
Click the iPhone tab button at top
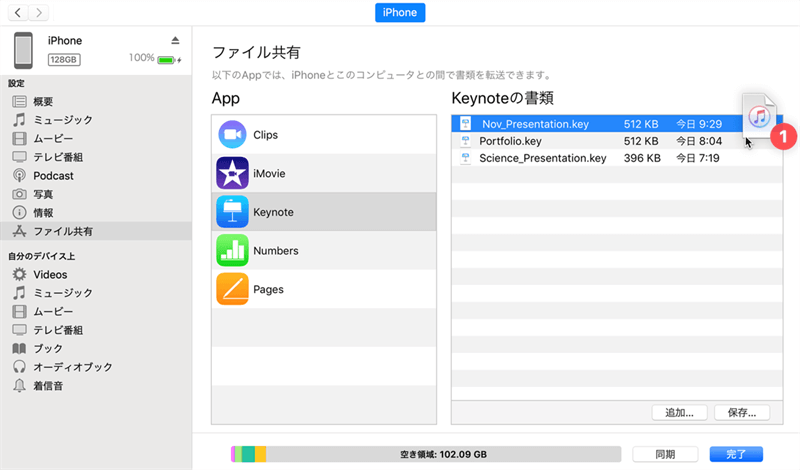click(x=400, y=13)
